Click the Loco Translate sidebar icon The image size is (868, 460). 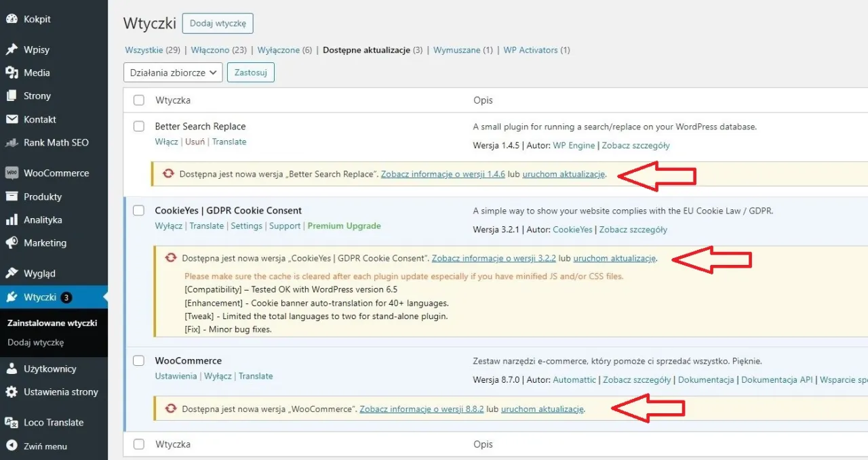12,422
